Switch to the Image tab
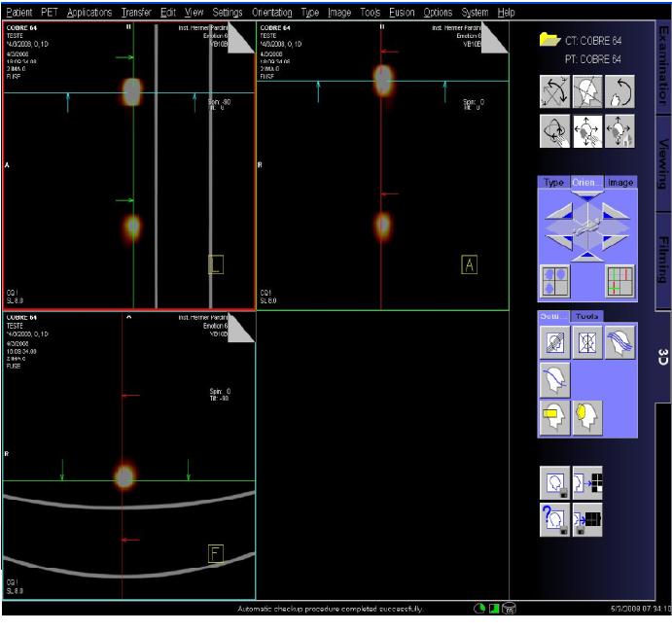 619,182
